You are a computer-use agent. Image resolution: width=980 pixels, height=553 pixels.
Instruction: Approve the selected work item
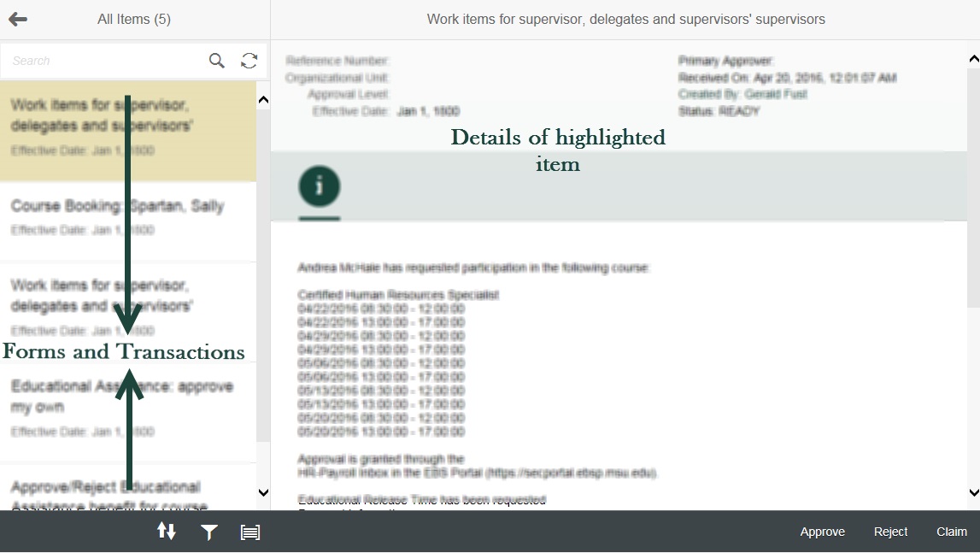tap(822, 532)
